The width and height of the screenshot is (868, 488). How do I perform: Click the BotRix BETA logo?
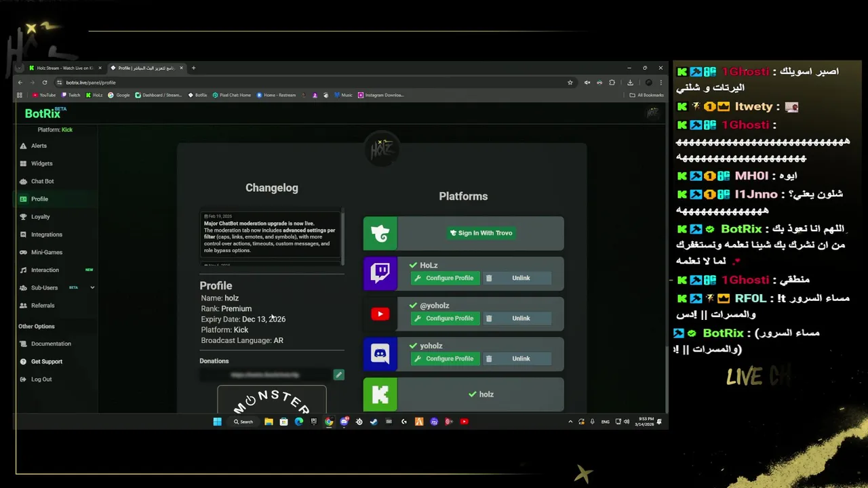[45, 113]
